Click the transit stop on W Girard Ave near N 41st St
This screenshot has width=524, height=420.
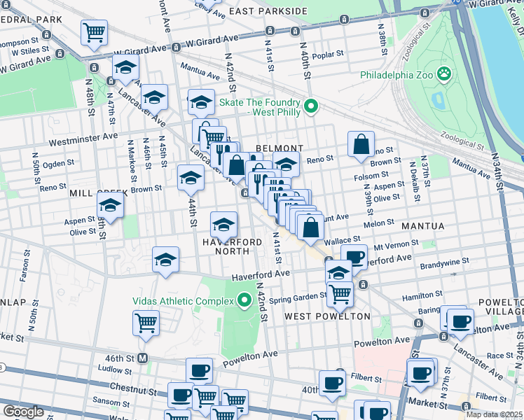click(270, 31)
